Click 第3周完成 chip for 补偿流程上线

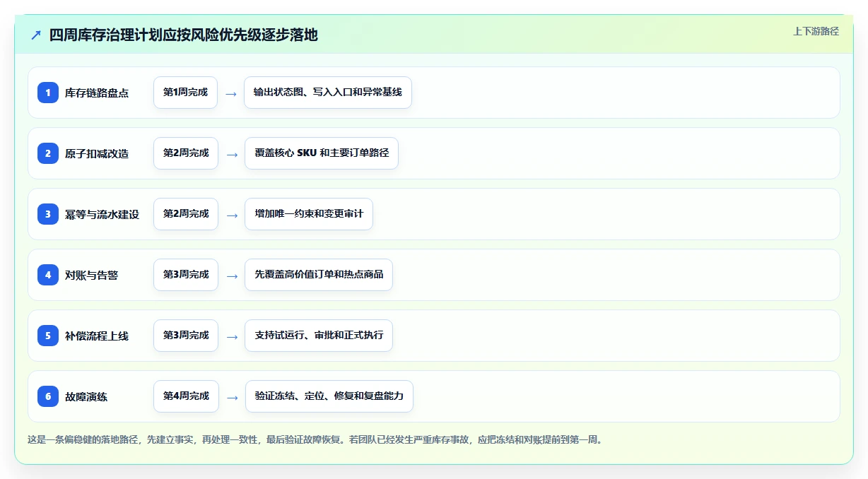click(186, 336)
